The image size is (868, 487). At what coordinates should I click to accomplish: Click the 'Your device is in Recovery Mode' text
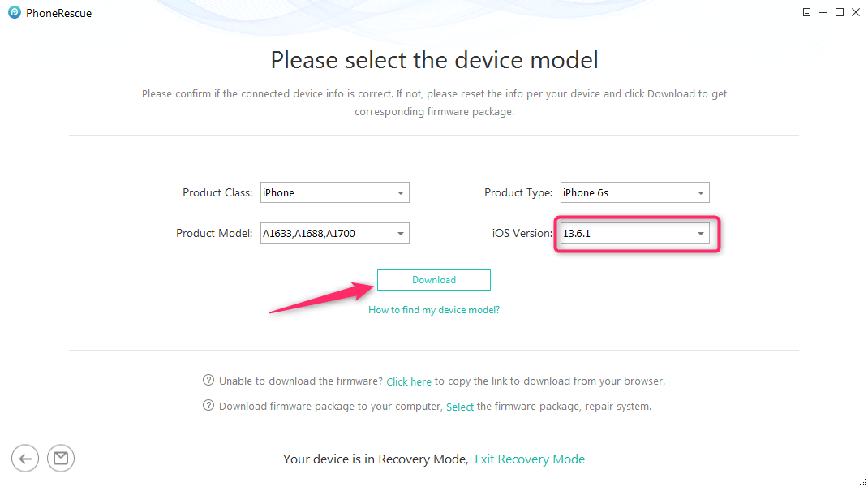(375, 459)
